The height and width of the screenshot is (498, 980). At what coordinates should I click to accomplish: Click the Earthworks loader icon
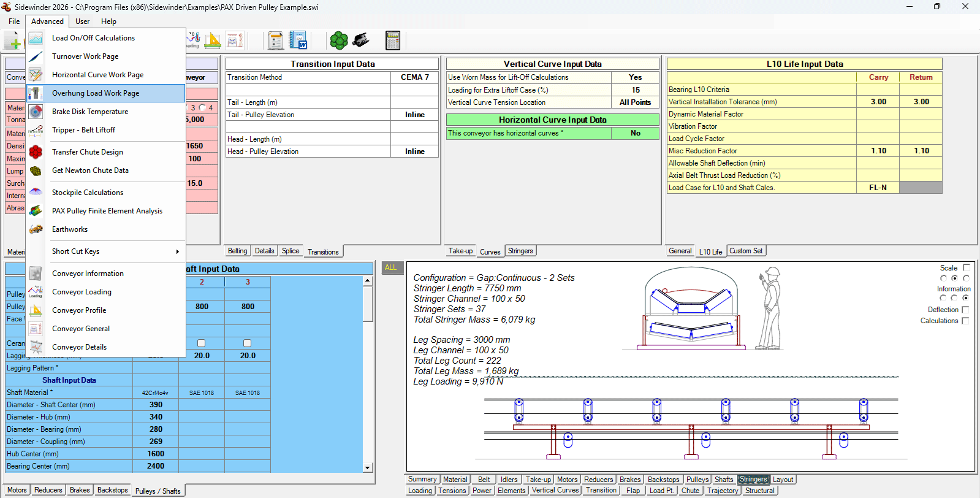click(x=36, y=229)
